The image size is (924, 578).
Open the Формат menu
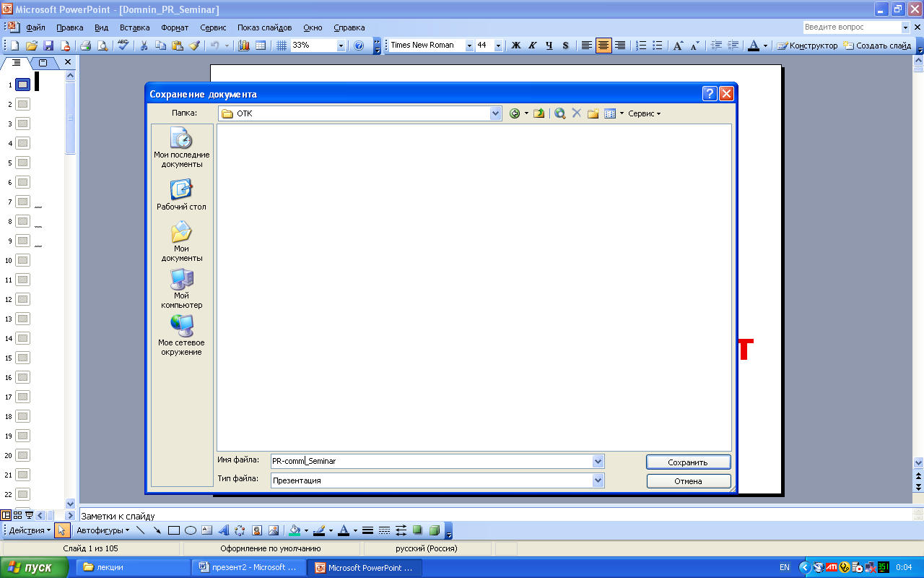175,27
